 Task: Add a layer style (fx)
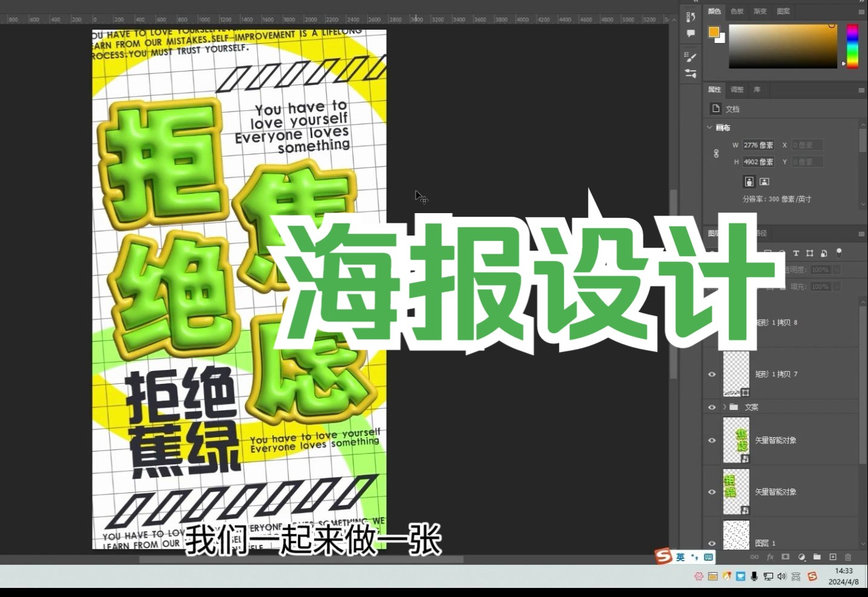coord(770,557)
